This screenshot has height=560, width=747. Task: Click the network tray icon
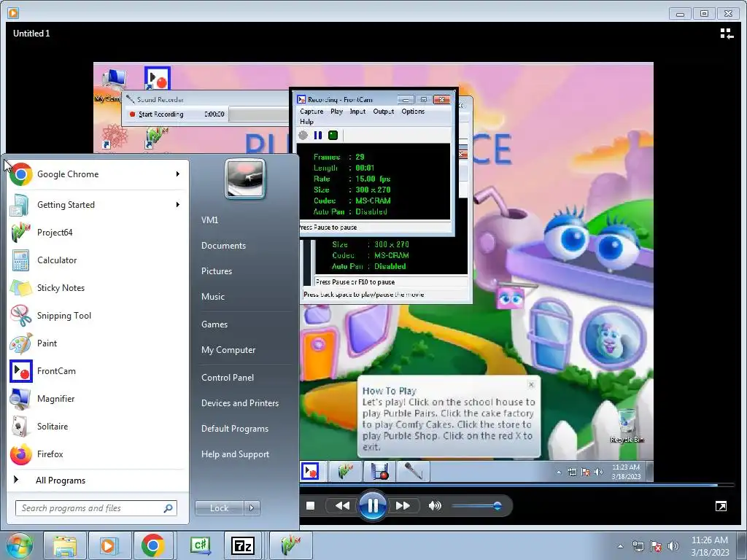(x=638, y=547)
